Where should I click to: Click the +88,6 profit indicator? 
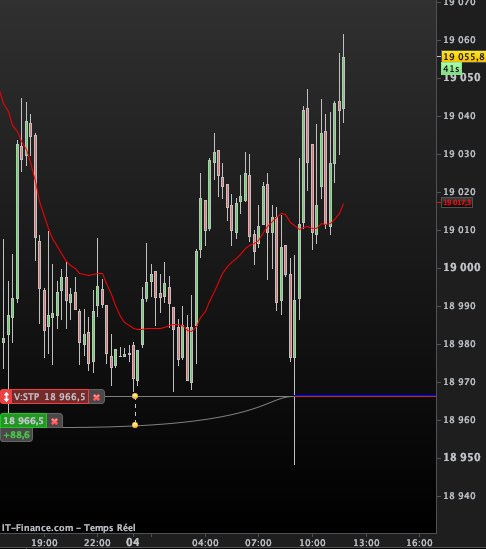point(16,435)
